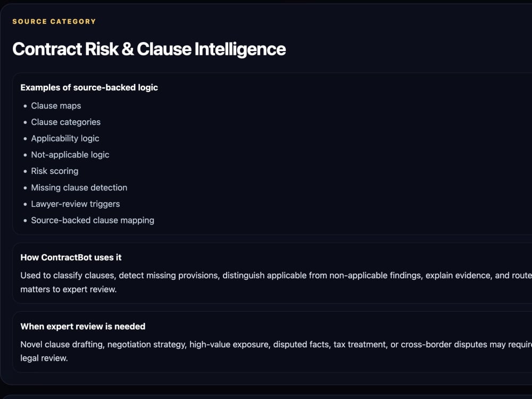Click the Clause categories list item

tap(66, 122)
